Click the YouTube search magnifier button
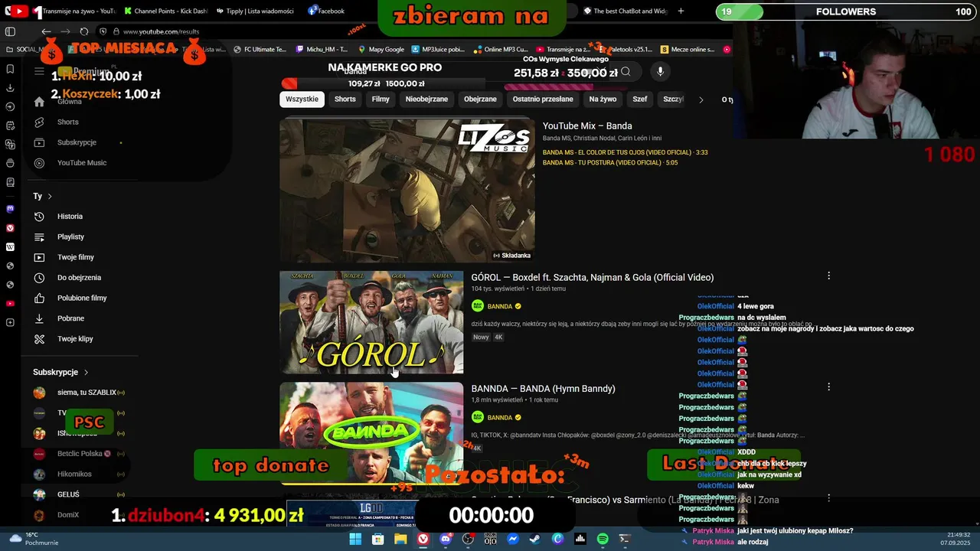The width and height of the screenshot is (980, 551). pos(626,72)
